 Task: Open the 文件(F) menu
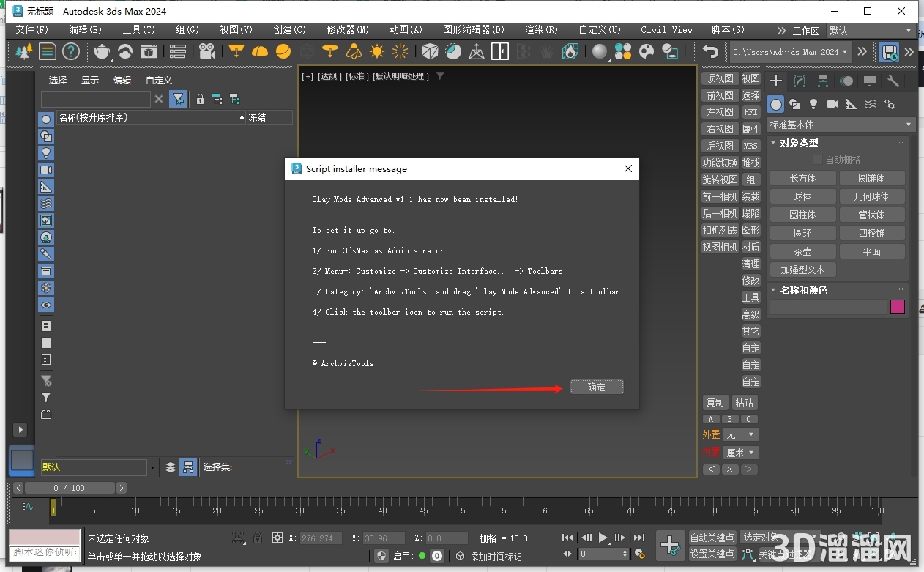(x=32, y=30)
